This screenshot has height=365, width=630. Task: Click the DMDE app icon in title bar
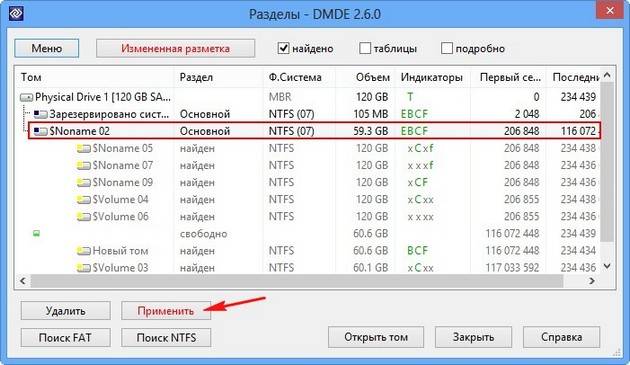pyautogui.click(x=16, y=13)
